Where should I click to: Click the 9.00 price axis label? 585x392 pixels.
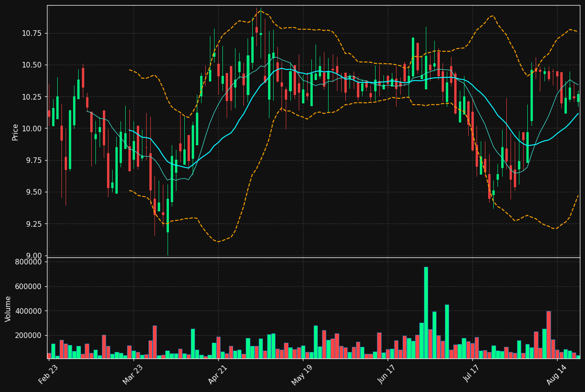coord(34,256)
